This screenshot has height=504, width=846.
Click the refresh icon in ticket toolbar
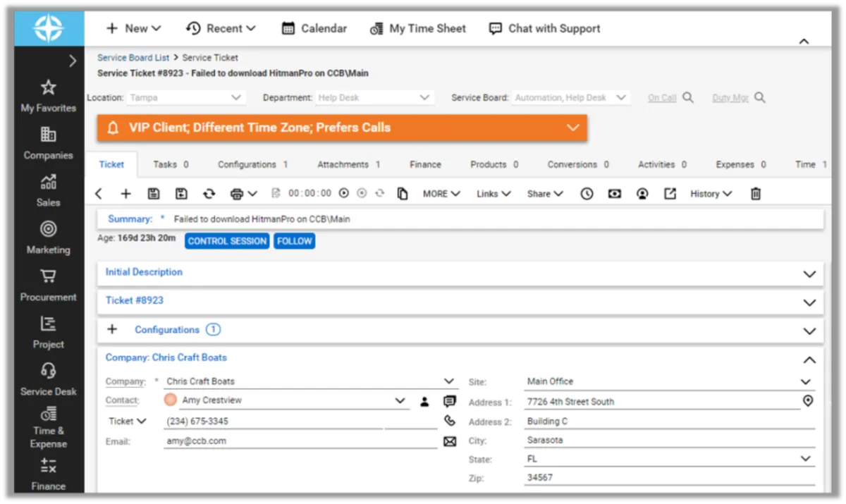click(209, 194)
